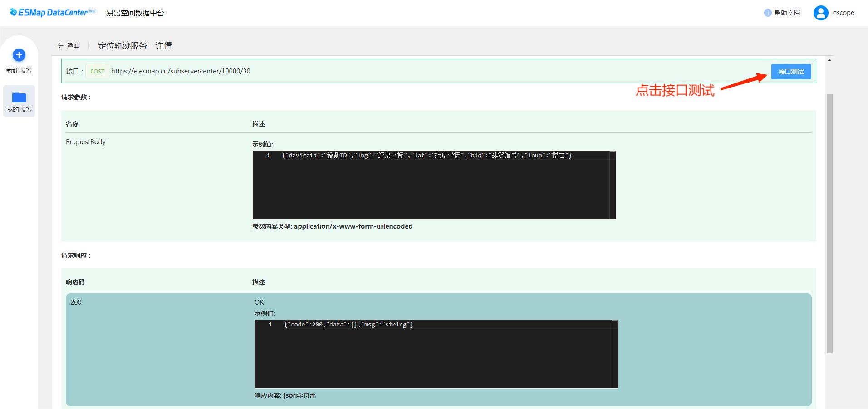Click the vertical page scrollbar thumb
868x409 pixels.
click(829, 222)
